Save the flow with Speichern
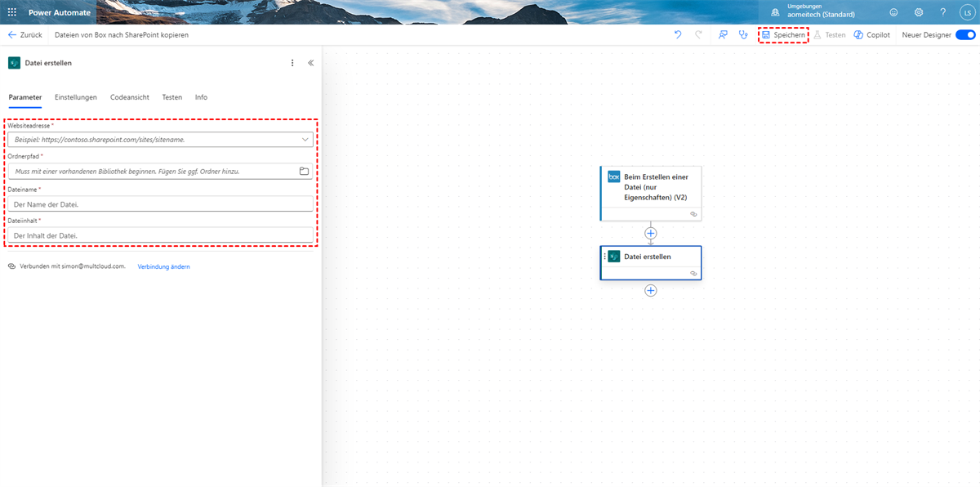 coord(783,35)
